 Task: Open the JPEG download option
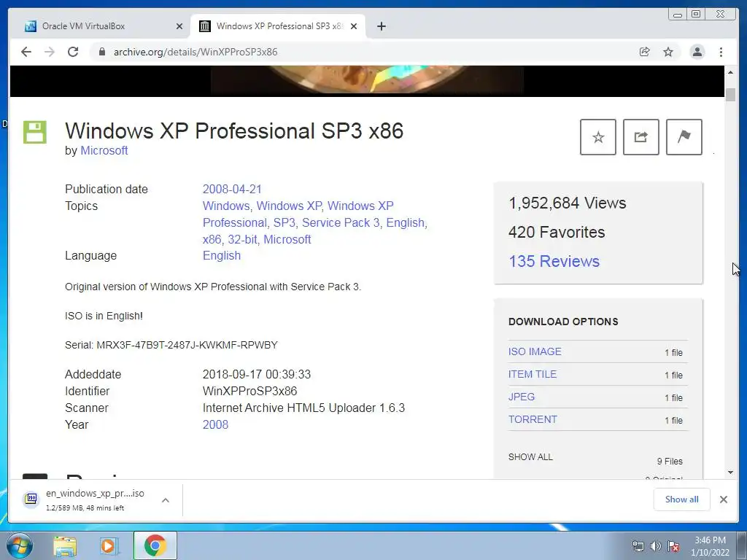[x=521, y=397]
